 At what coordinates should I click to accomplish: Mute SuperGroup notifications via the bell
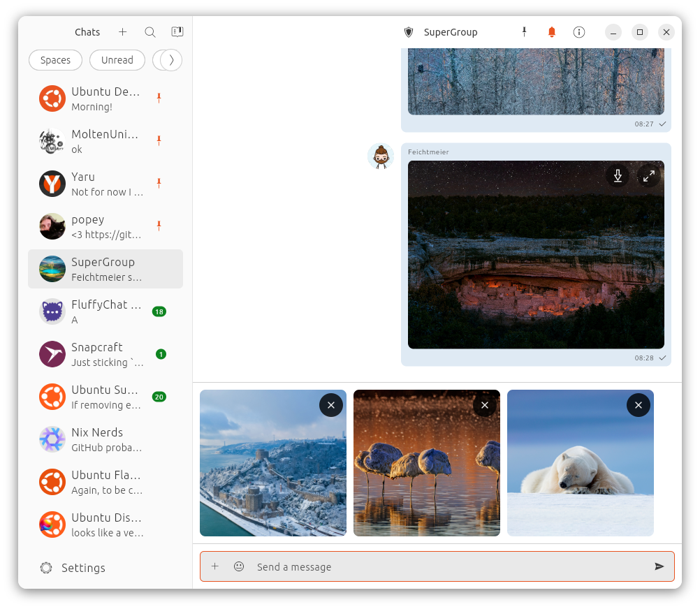coord(551,32)
